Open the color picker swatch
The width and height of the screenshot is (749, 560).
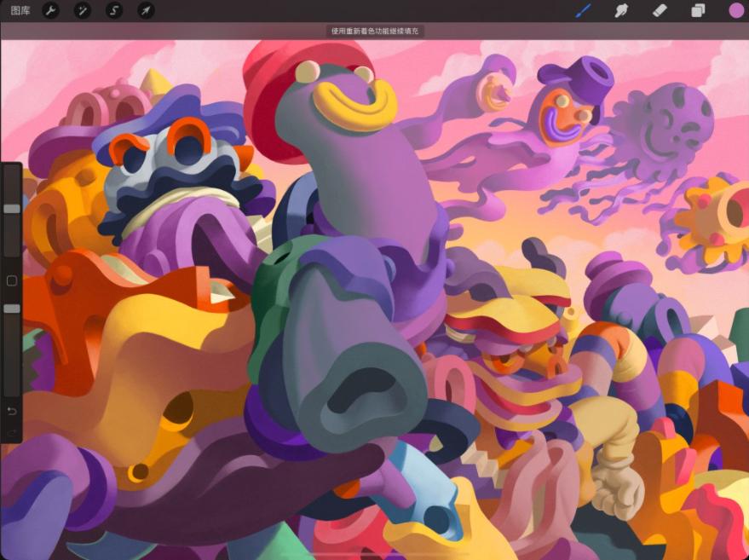pyautogui.click(x=735, y=9)
